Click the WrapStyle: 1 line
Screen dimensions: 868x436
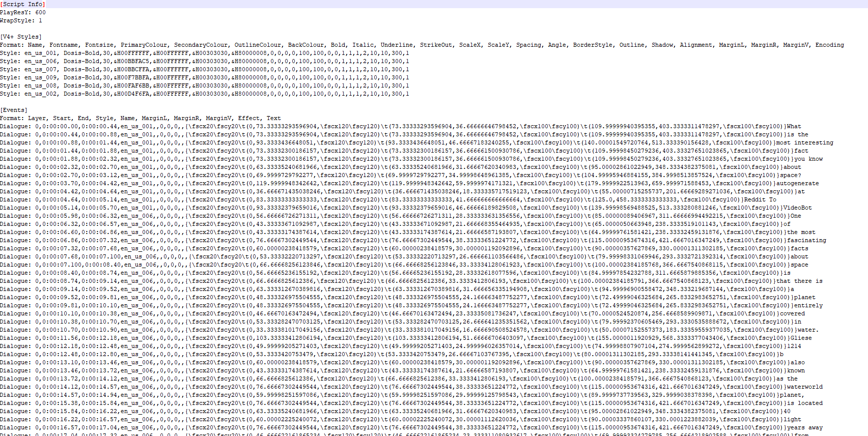click(21, 20)
